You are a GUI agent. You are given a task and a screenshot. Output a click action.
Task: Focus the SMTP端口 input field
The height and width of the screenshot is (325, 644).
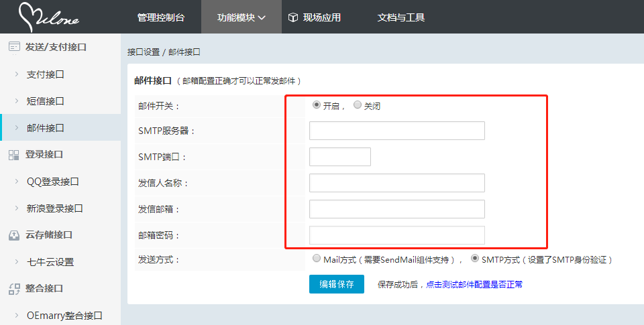pos(340,157)
